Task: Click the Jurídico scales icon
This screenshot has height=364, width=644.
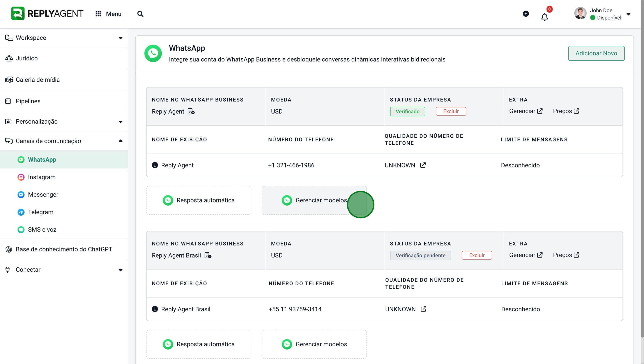Action: tap(9, 58)
